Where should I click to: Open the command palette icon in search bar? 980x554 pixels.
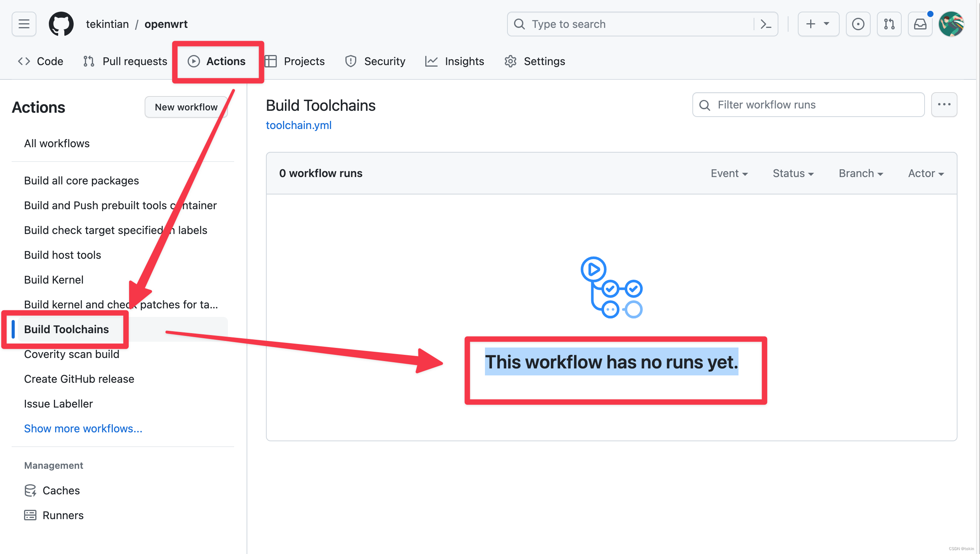[x=766, y=24]
